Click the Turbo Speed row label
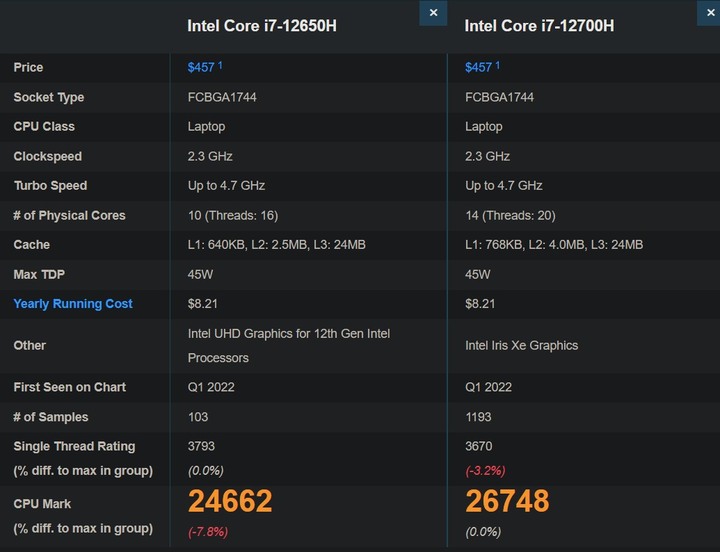Image resolution: width=720 pixels, height=552 pixels. [x=51, y=186]
